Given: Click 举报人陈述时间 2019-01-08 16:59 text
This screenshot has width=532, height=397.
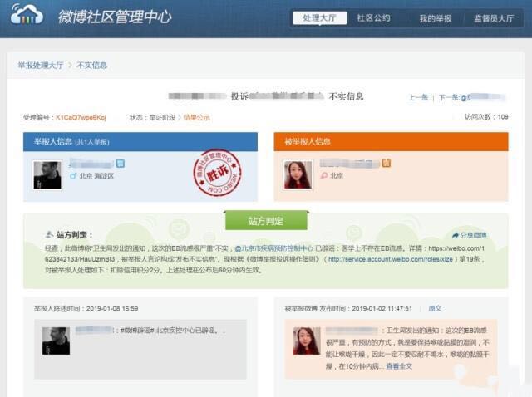Looking at the screenshot, I should pos(86,308).
